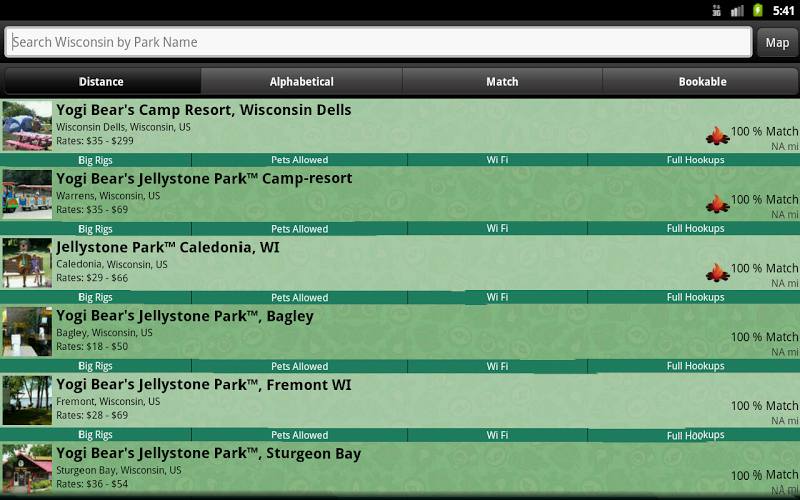
Task: Select Yogi Bear's Camp Resort, Wisconsin Dells title
Action: [204, 110]
